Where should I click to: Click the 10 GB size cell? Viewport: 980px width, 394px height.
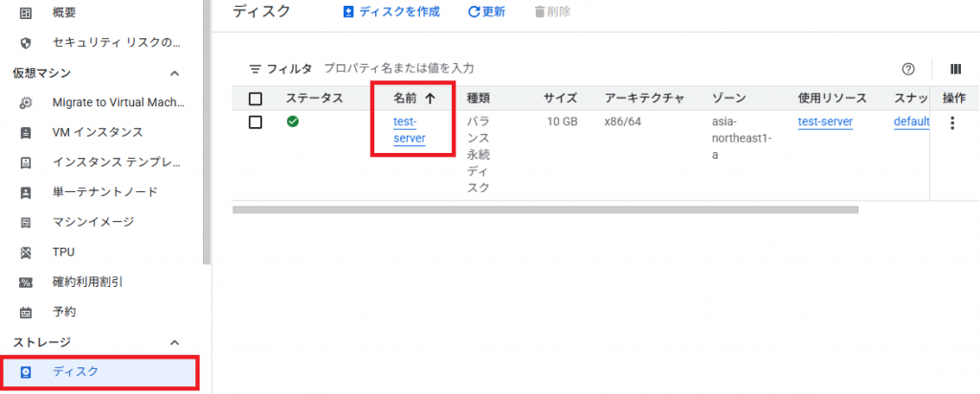click(562, 121)
